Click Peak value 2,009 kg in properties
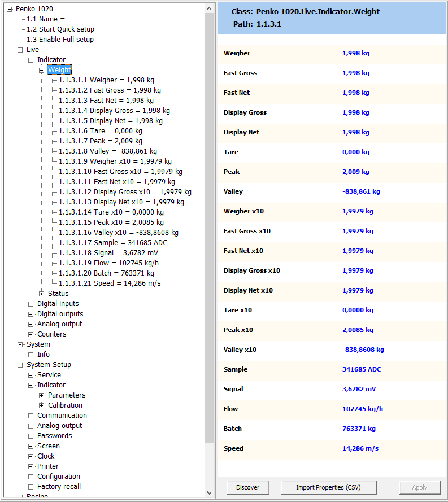448x502 pixels. click(x=356, y=172)
